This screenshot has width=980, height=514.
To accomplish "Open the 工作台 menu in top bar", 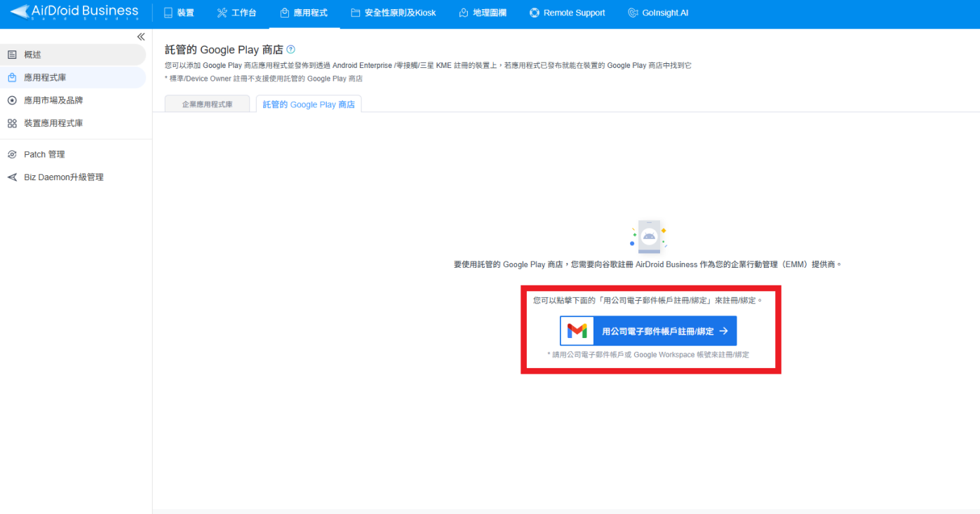I will coord(236,13).
